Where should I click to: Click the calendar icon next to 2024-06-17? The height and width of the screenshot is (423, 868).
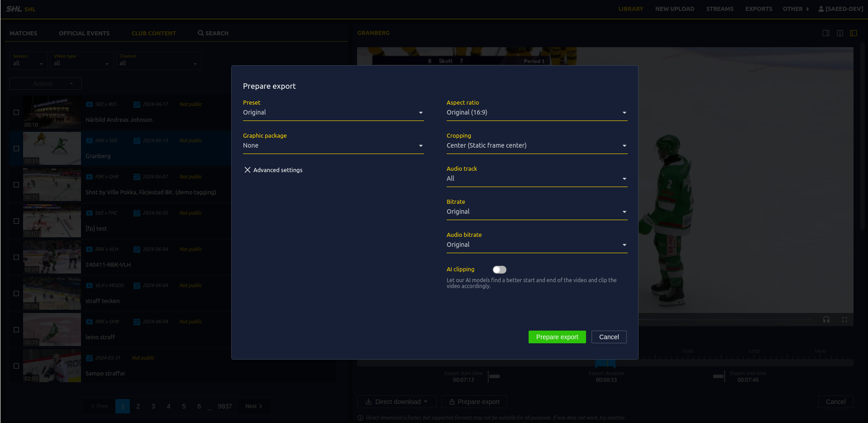point(137,104)
